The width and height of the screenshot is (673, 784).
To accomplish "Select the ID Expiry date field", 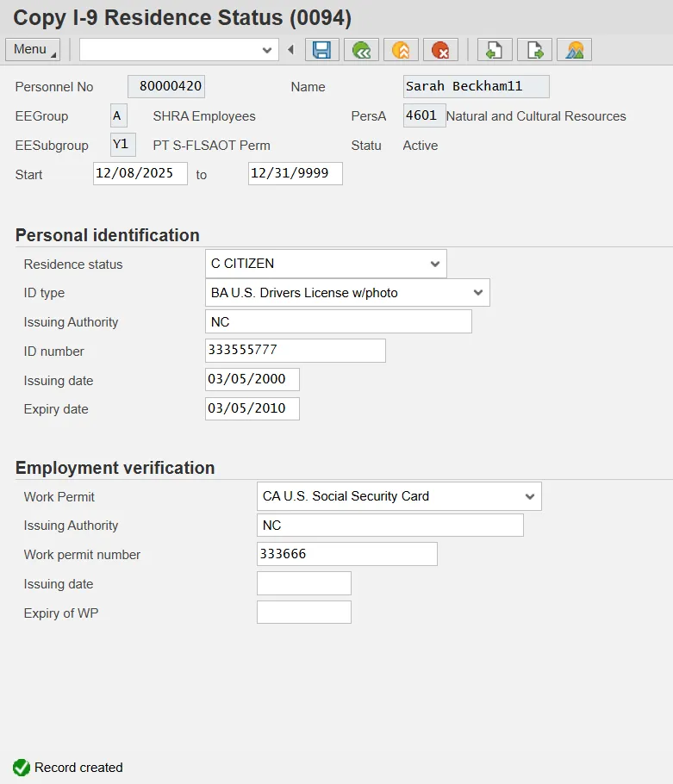I will coord(252,408).
